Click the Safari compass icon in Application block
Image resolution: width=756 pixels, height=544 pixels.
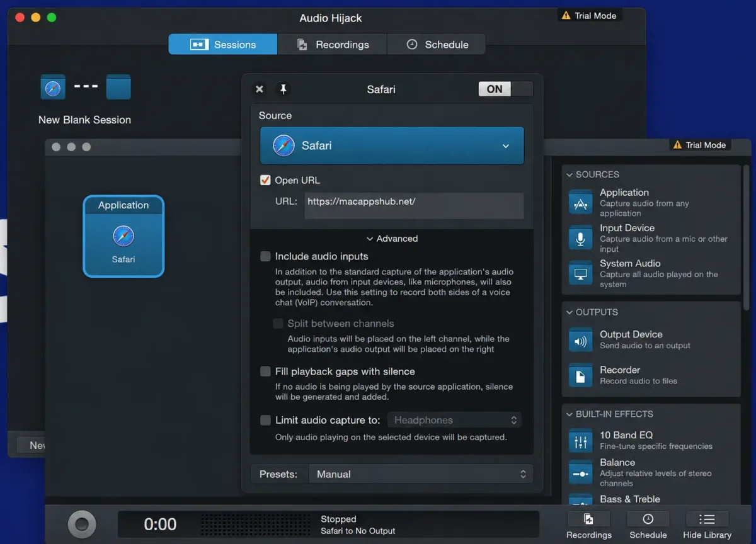(123, 237)
